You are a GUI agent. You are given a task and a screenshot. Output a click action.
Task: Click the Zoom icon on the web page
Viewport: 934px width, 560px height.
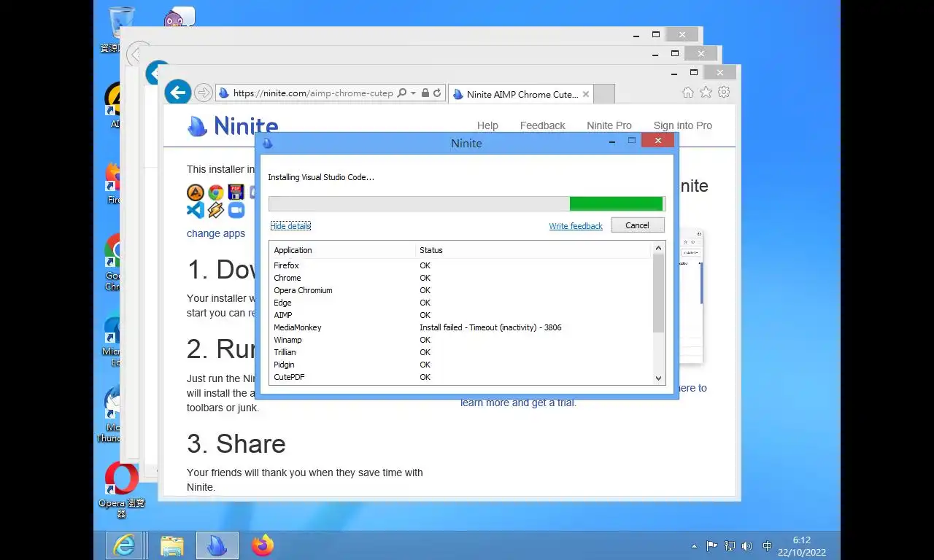(x=236, y=211)
